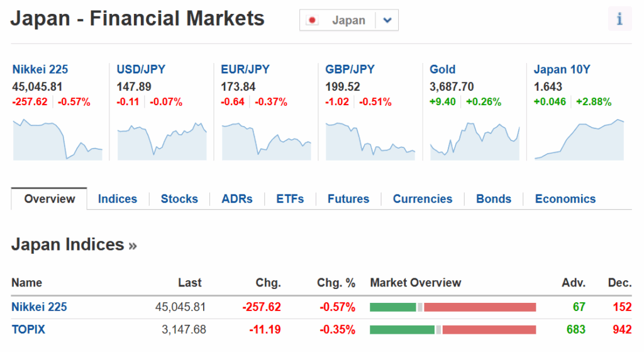Expand Japan Indices double-arrow link
The image size is (644, 352).
(x=133, y=245)
